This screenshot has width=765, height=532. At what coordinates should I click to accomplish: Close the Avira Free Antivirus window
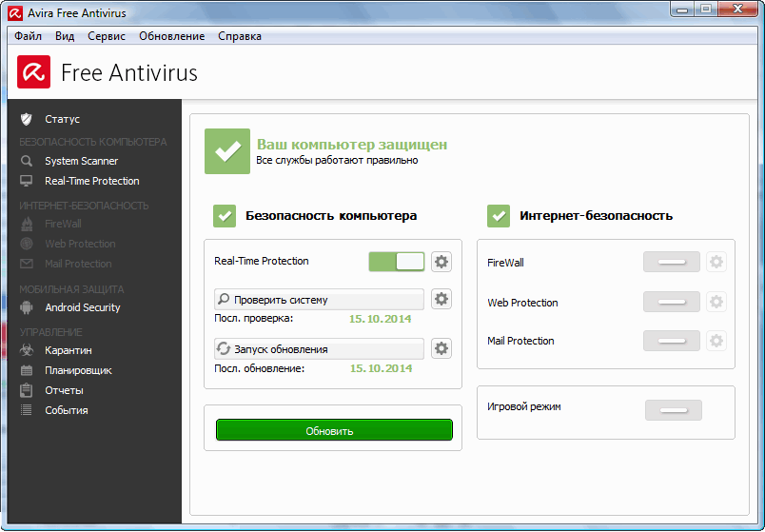click(x=737, y=10)
